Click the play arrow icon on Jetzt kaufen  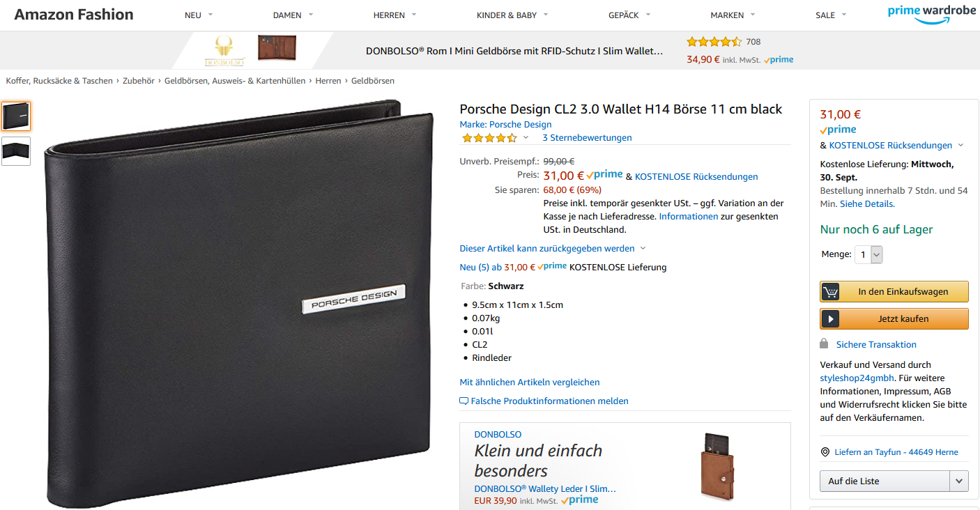[x=830, y=319]
